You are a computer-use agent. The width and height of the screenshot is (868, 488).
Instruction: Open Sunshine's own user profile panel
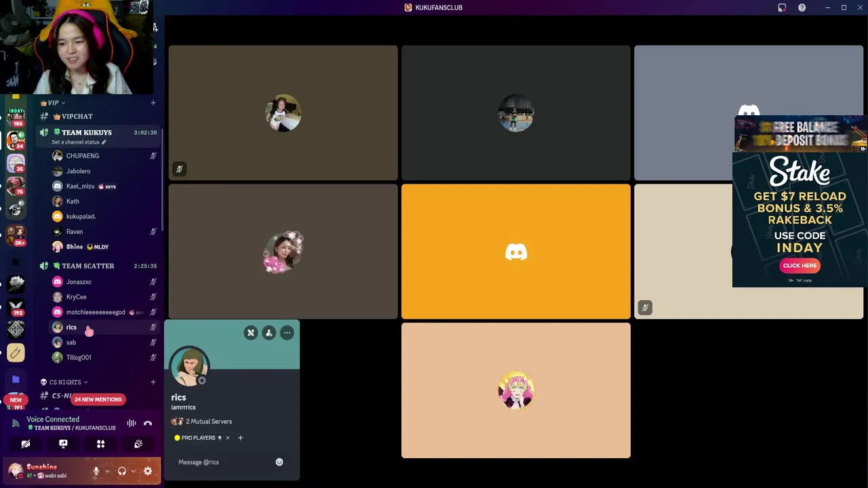pyautogui.click(x=46, y=471)
